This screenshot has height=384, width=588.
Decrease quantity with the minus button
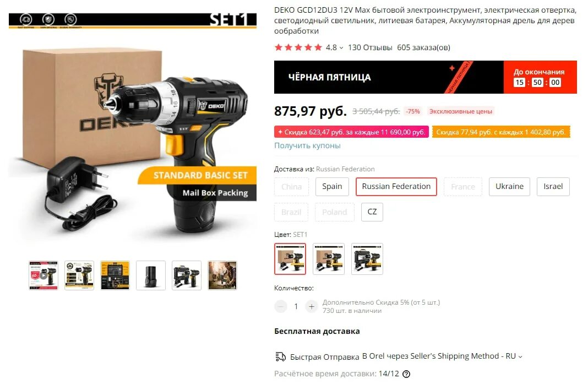pyautogui.click(x=280, y=307)
